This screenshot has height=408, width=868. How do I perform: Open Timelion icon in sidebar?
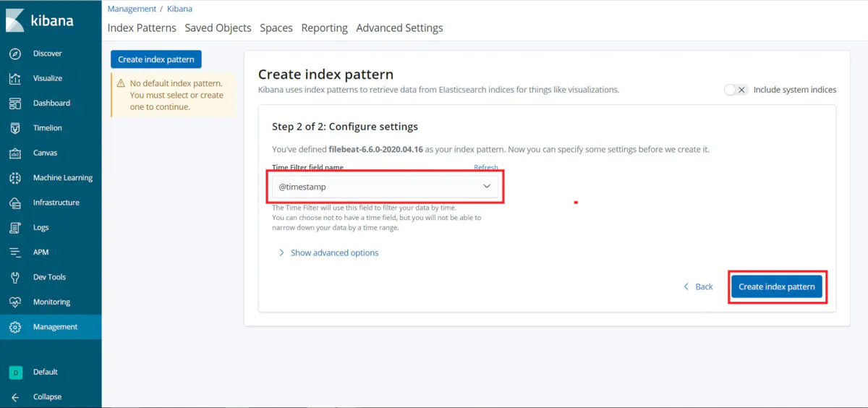point(15,128)
